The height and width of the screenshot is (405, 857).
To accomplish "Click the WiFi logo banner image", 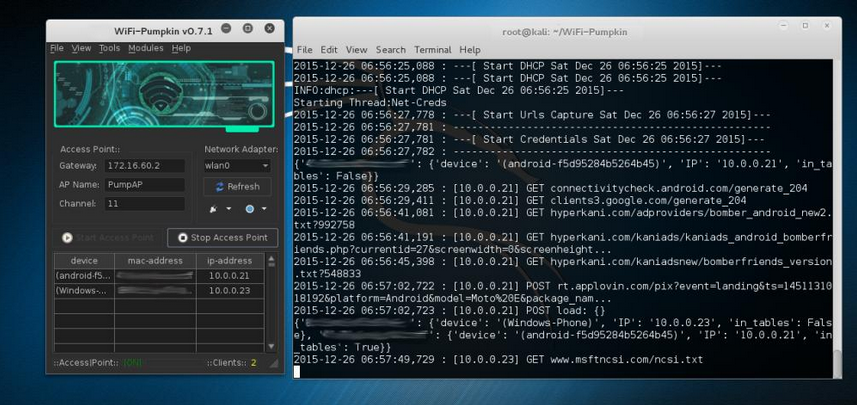I will pyautogui.click(x=164, y=95).
